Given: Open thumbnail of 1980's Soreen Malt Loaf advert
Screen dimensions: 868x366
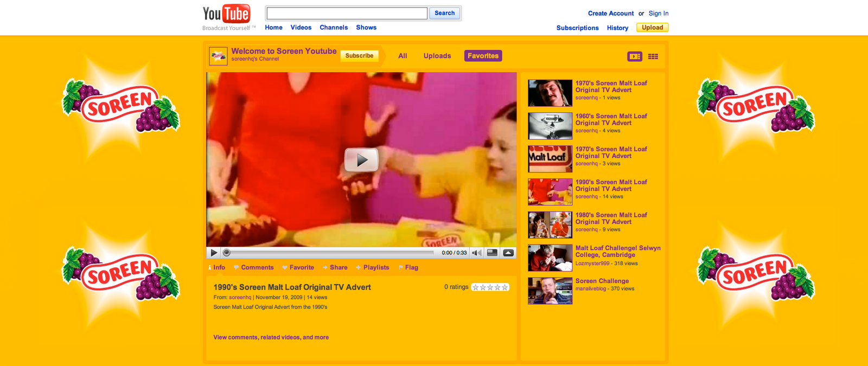Looking at the screenshot, I should [550, 225].
